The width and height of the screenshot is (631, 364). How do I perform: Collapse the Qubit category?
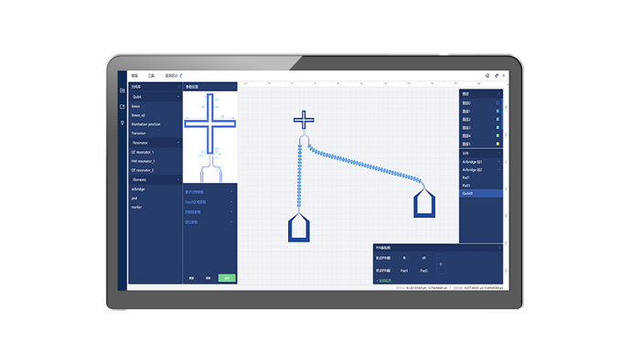(178, 97)
